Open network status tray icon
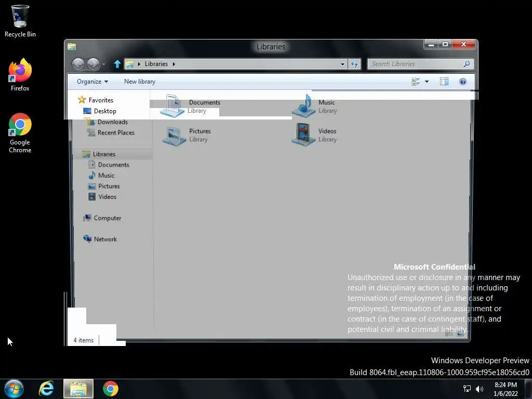Image resolution: width=532 pixels, height=399 pixels. (x=467, y=389)
